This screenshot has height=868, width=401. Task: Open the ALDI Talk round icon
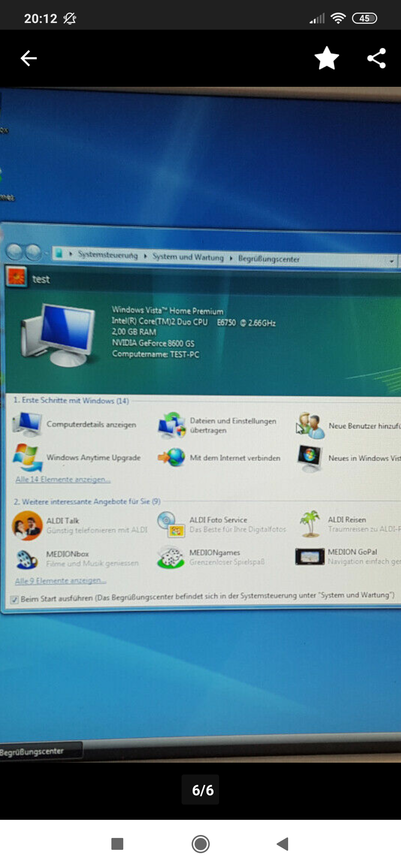point(27,526)
